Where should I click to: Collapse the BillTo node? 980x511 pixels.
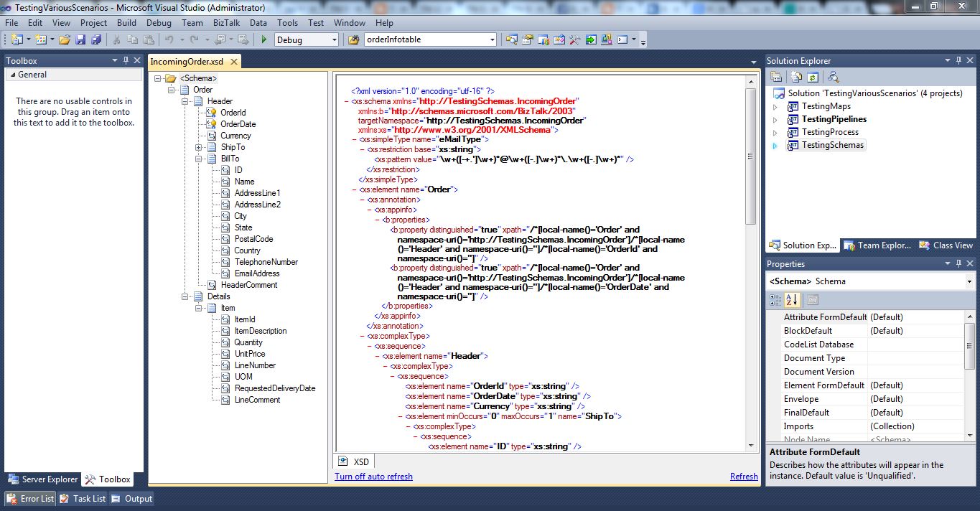198,159
